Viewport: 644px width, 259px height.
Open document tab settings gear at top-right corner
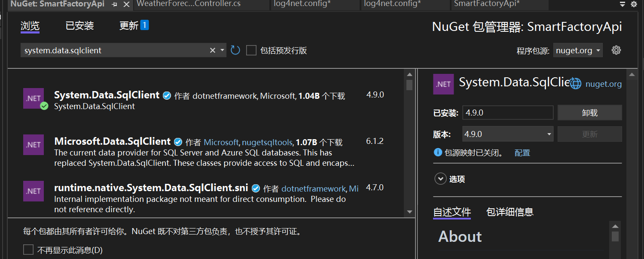pyautogui.click(x=634, y=4)
